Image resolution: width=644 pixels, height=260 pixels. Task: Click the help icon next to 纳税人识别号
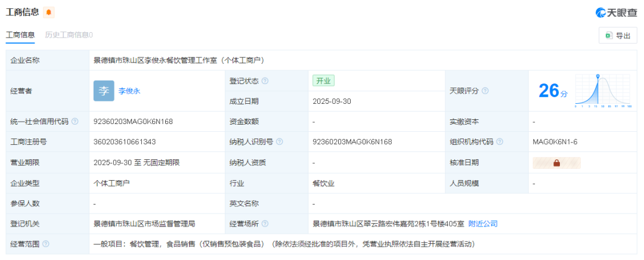(280, 142)
